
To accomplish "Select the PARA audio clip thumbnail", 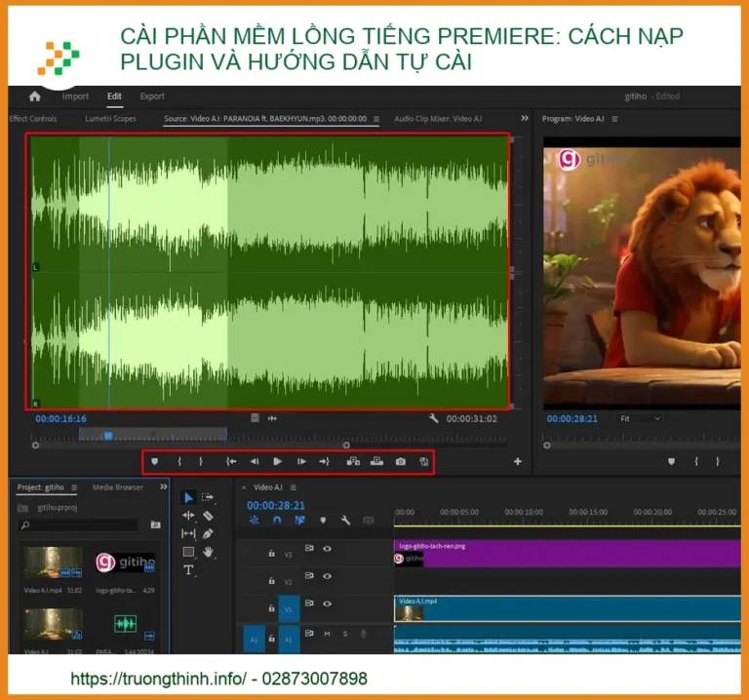I will 125,624.
